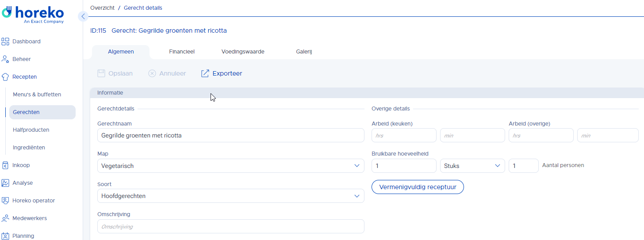This screenshot has height=240, width=644.
Task: Switch to the Voedingswaarde tab
Action: pos(243,52)
